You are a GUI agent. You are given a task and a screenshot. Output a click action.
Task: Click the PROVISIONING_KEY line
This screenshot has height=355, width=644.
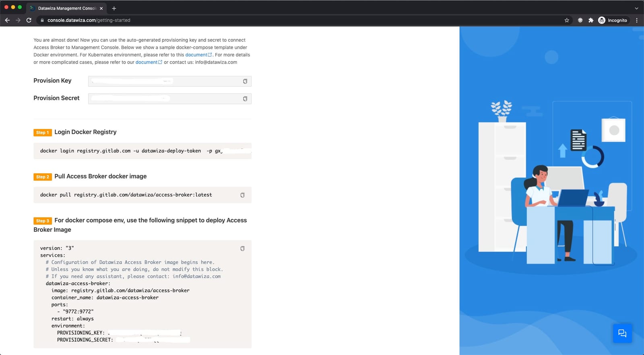point(120,333)
